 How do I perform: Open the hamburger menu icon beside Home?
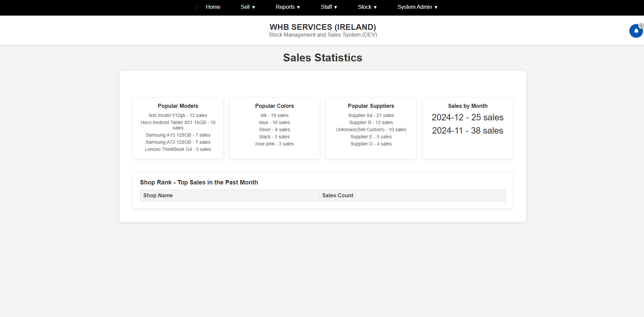(x=196, y=7)
